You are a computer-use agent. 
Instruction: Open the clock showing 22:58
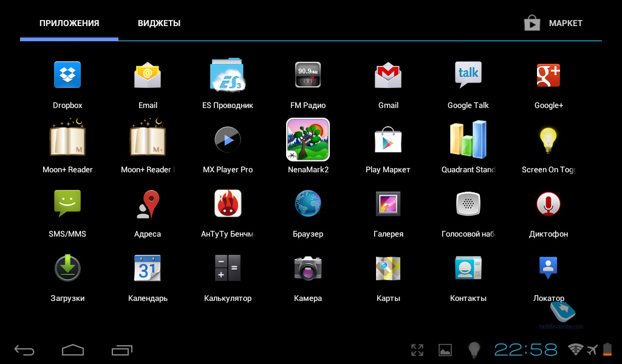pos(525,350)
